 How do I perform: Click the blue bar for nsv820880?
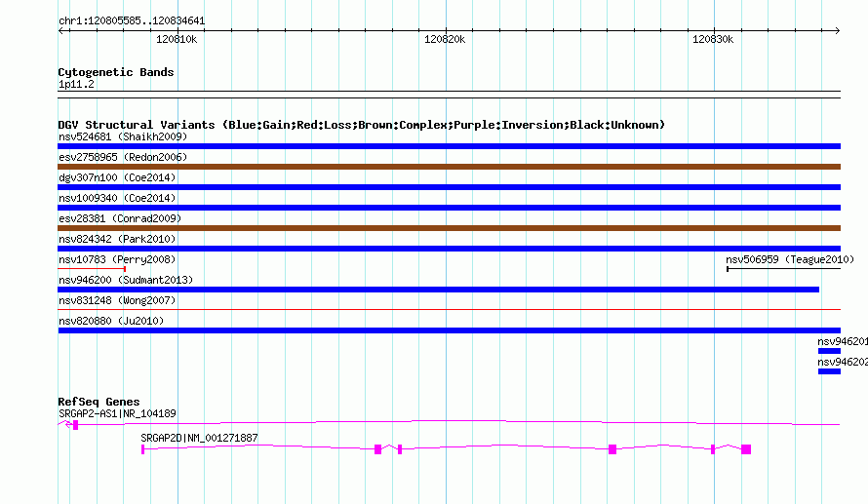449,330
